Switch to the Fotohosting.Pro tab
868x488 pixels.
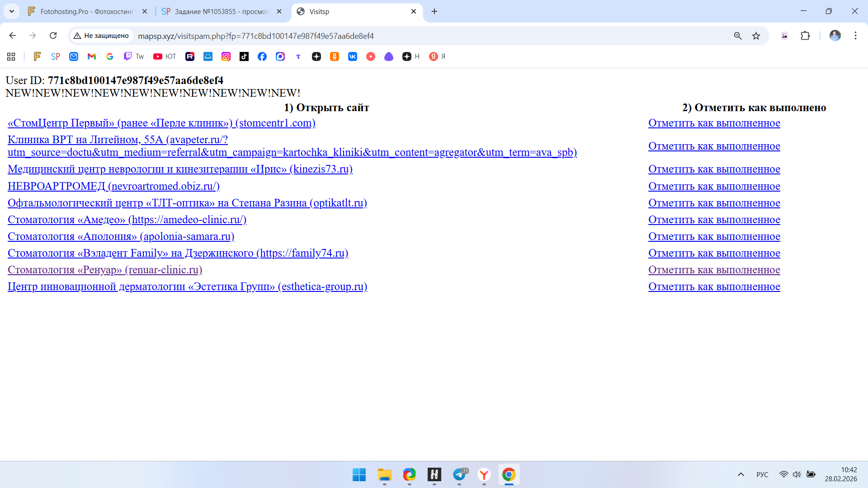coord(87,11)
